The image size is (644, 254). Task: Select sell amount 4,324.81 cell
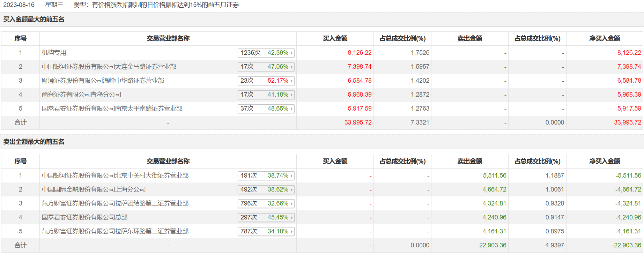click(x=494, y=203)
